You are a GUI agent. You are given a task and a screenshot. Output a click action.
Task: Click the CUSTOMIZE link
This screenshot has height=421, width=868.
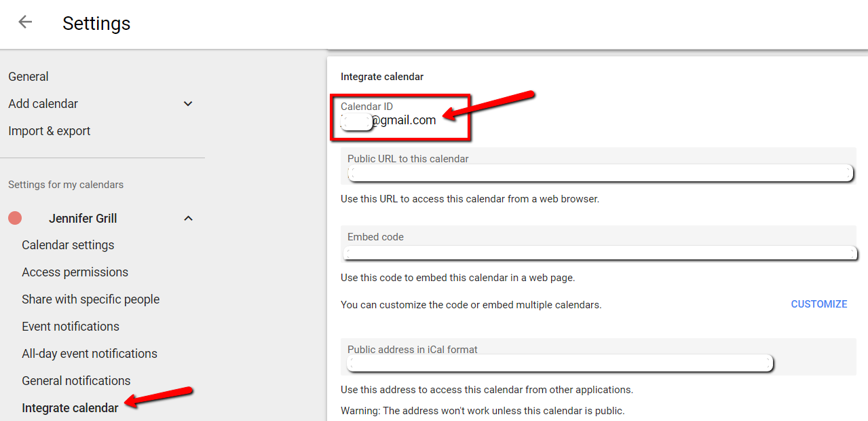819,304
